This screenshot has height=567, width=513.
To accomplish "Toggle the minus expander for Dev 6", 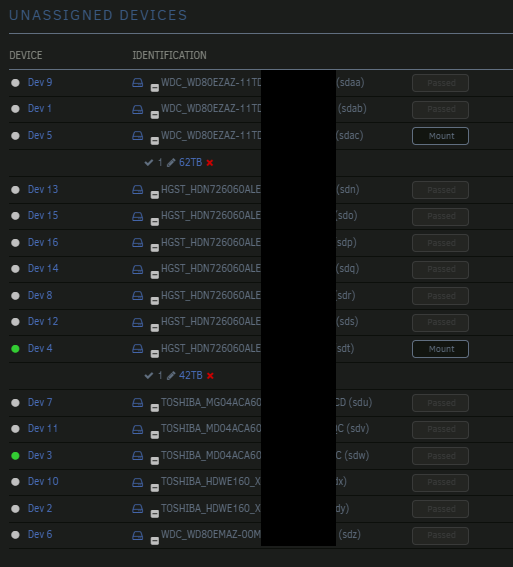I will [x=155, y=541].
